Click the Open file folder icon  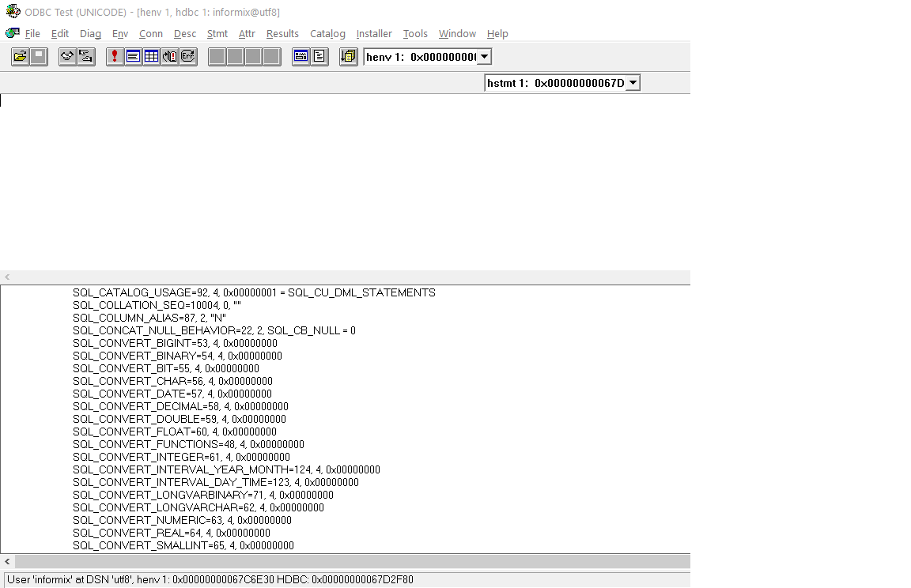pyautogui.click(x=21, y=57)
